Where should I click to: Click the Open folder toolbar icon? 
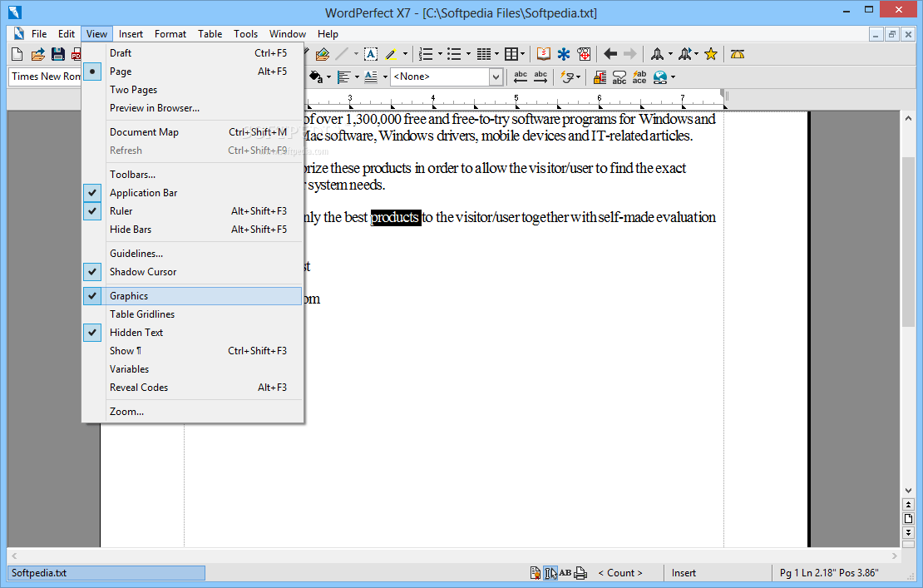pos(37,54)
